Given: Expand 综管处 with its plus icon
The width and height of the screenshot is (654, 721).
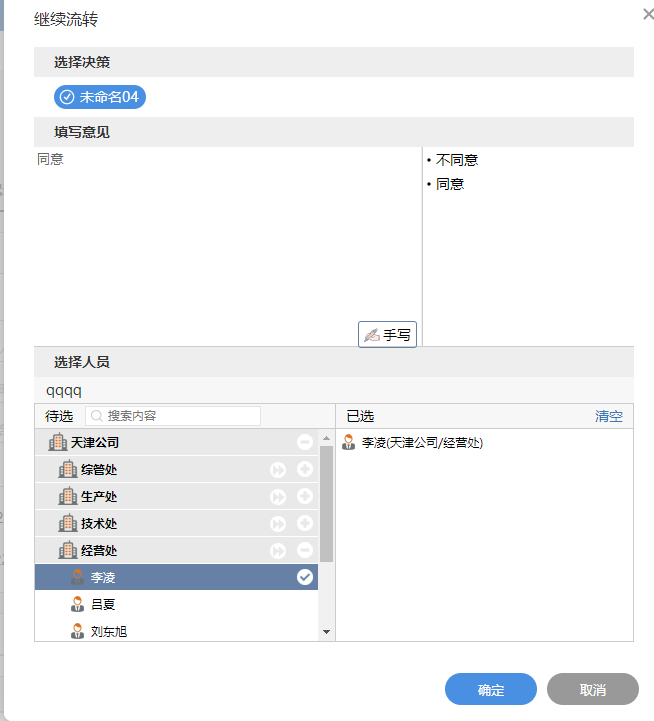Looking at the screenshot, I should point(305,470).
